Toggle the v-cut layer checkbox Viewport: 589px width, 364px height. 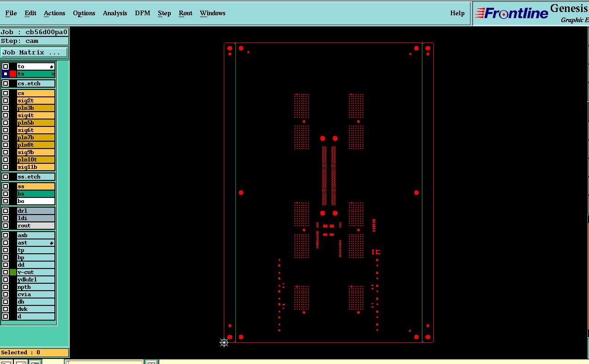point(6,272)
